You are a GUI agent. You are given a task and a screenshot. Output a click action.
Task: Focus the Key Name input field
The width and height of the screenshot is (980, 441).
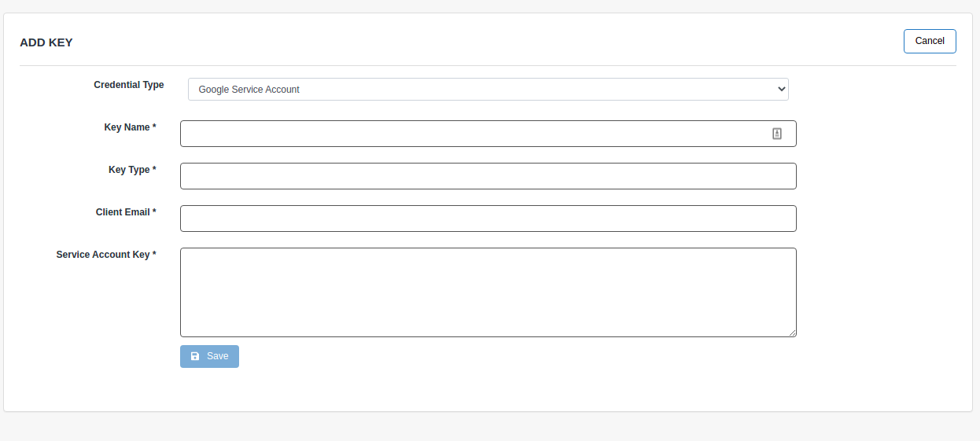coord(488,134)
